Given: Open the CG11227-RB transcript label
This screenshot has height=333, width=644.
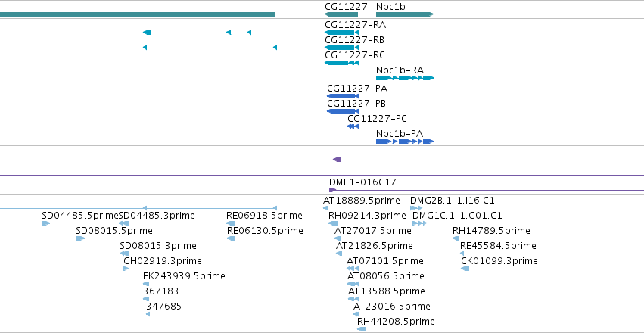Looking at the screenshot, I should tap(354, 40).
